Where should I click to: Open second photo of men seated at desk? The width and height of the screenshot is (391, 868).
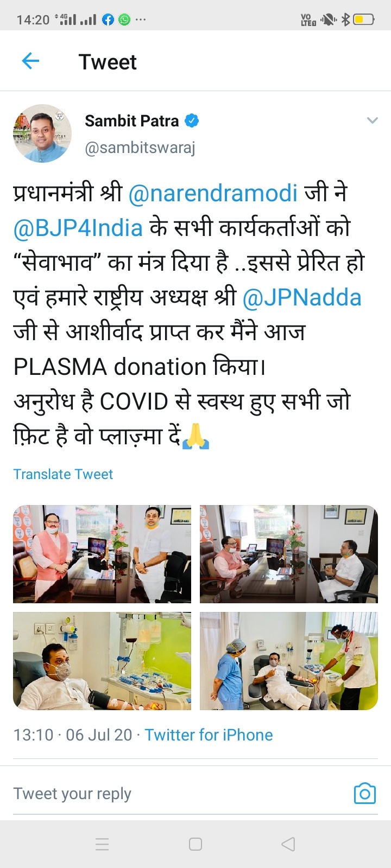[x=289, y=554]
